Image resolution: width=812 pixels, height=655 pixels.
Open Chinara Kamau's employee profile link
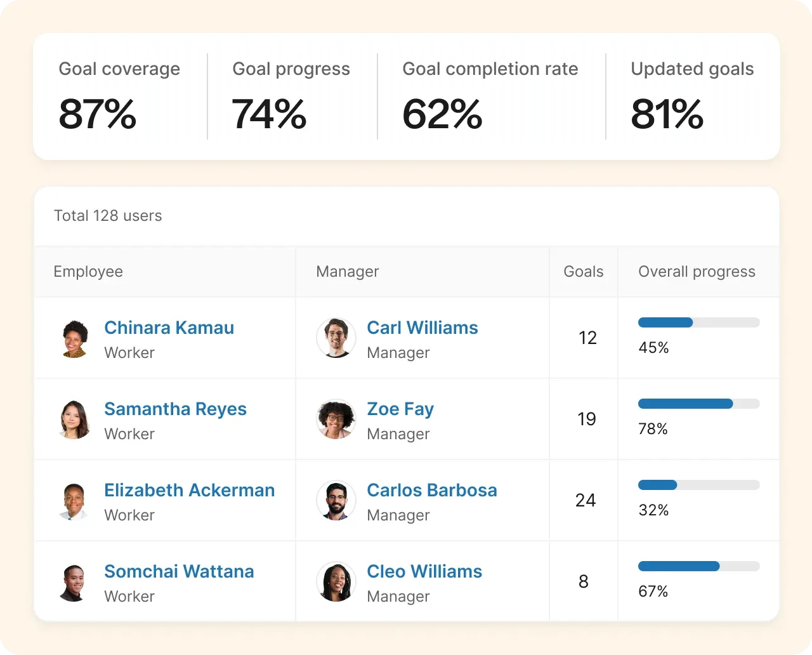tap(169, 327)
